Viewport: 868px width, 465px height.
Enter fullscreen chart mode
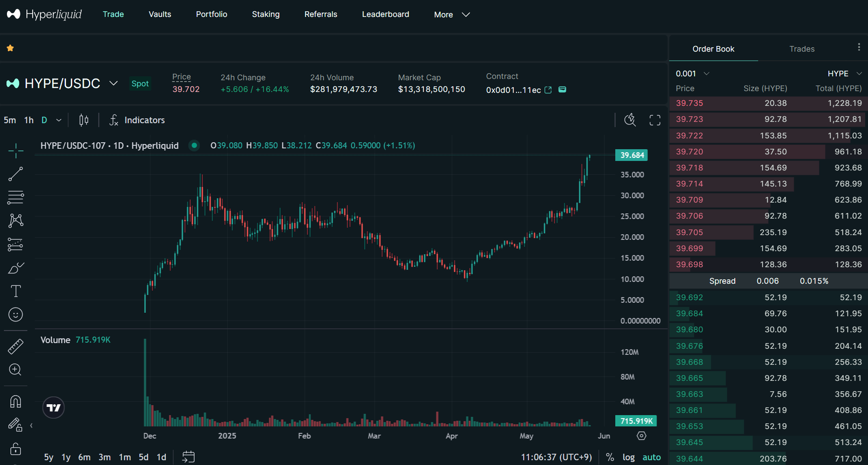(x=655, y=120)
